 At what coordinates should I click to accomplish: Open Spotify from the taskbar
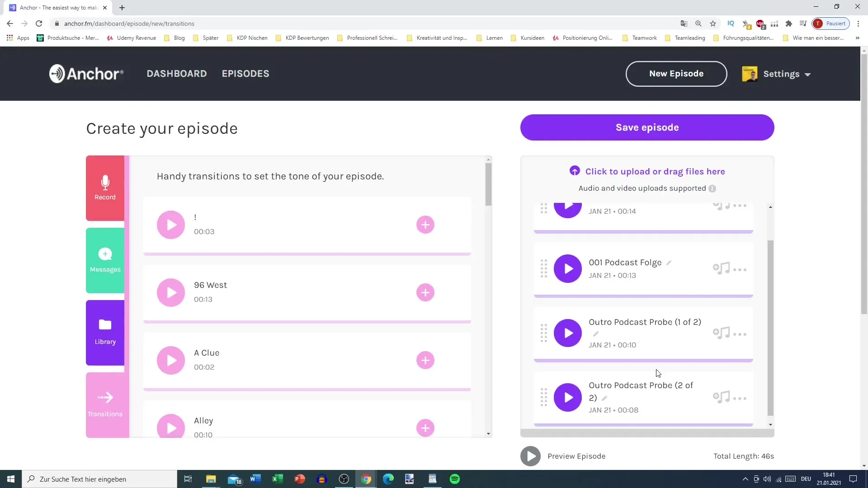coord(455,479)
